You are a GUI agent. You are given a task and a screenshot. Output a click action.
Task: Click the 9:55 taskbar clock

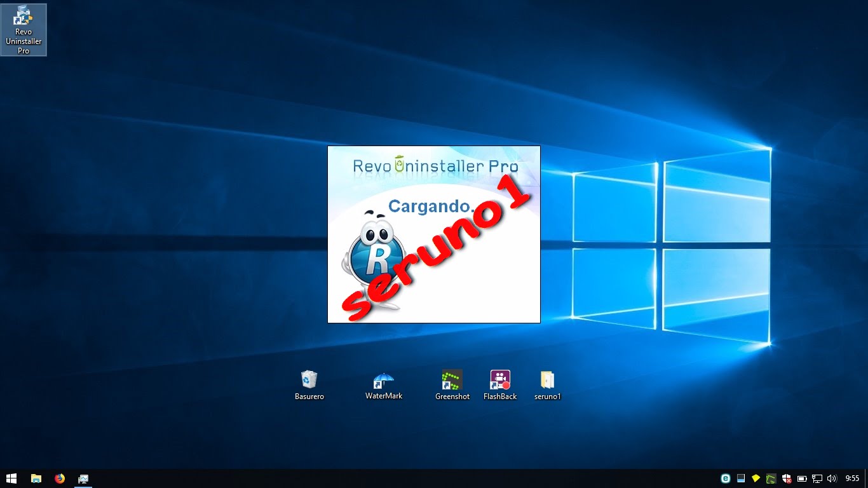(852, 478)
